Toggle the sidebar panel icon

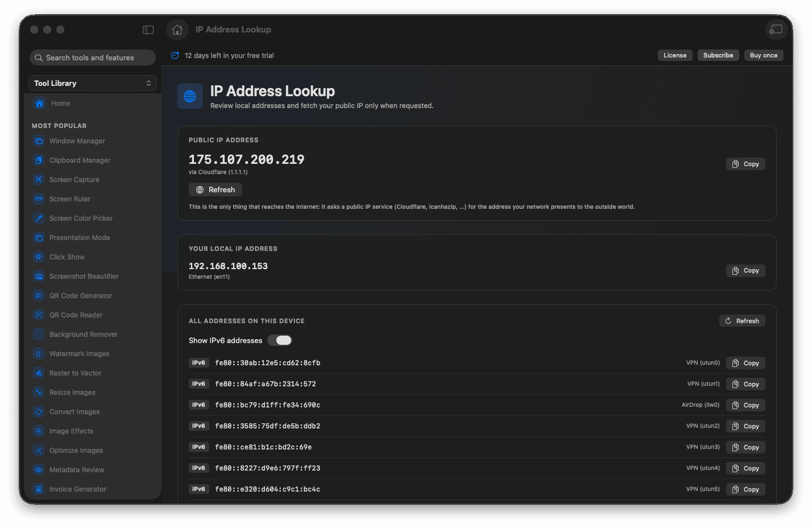coord(148,30)
